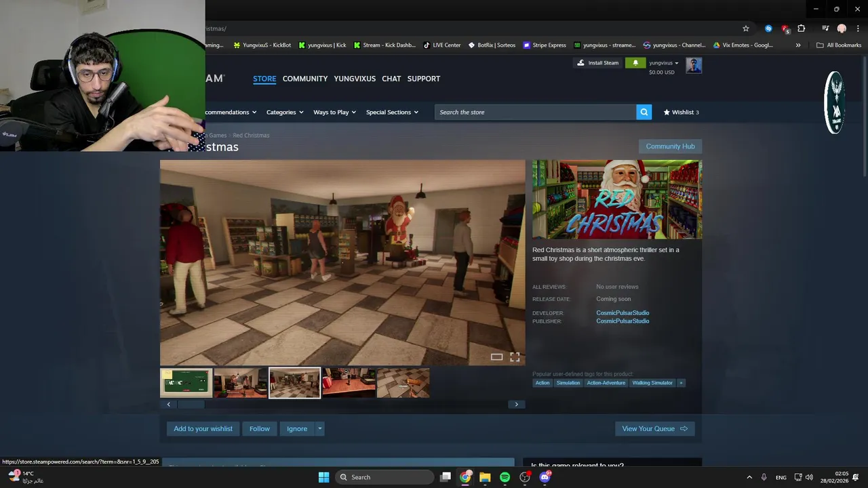
Task: Toggle theater mode on the screenshot viewer
Action: pyautogui.click(x=496, y=357)
